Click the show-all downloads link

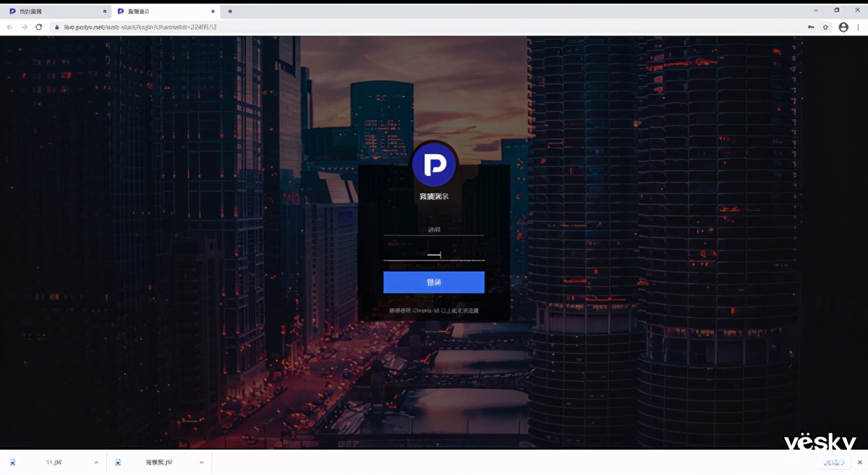833,462
